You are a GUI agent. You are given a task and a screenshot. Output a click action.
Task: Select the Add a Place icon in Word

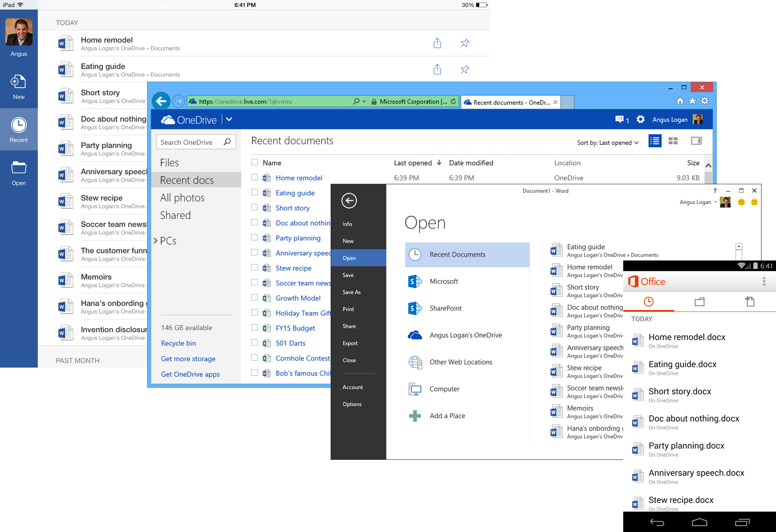(x=414, y=415)
